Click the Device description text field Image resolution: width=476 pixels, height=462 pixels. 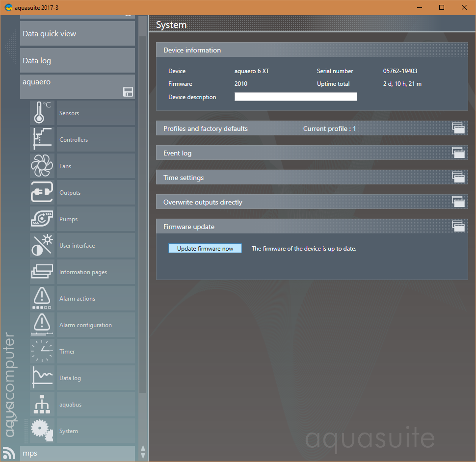click(295, 97)
